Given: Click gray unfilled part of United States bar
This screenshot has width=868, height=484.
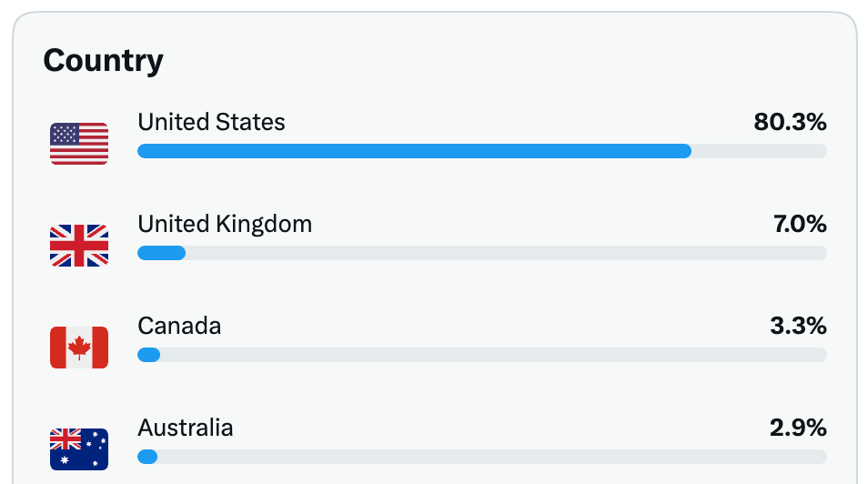Looking at the screenshot, I should point(760,151).
